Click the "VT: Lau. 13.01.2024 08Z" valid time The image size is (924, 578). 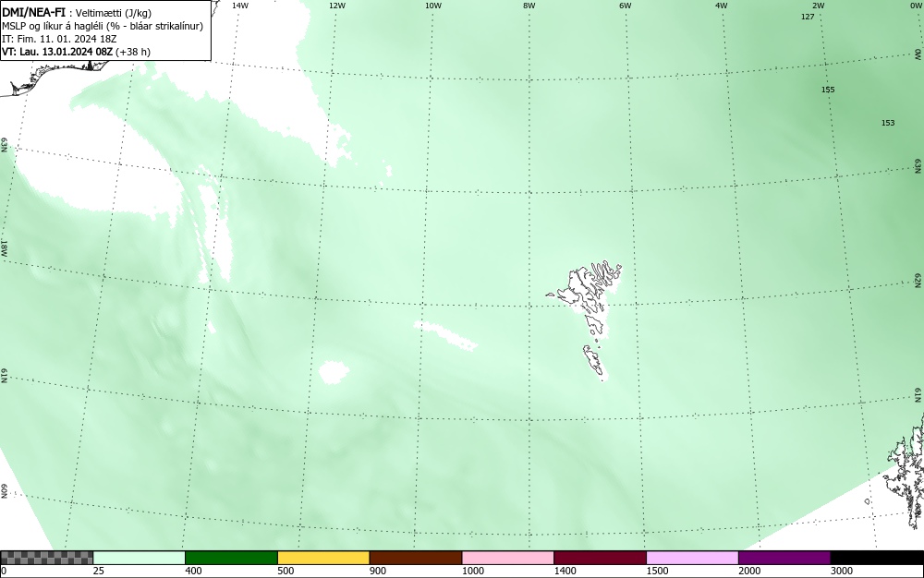tap(57, 52)
